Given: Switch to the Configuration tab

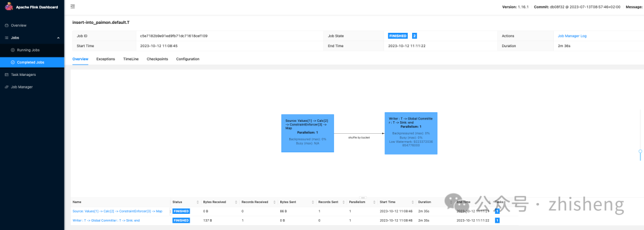Looking at the screenshot, I should [x=188, y=59].
